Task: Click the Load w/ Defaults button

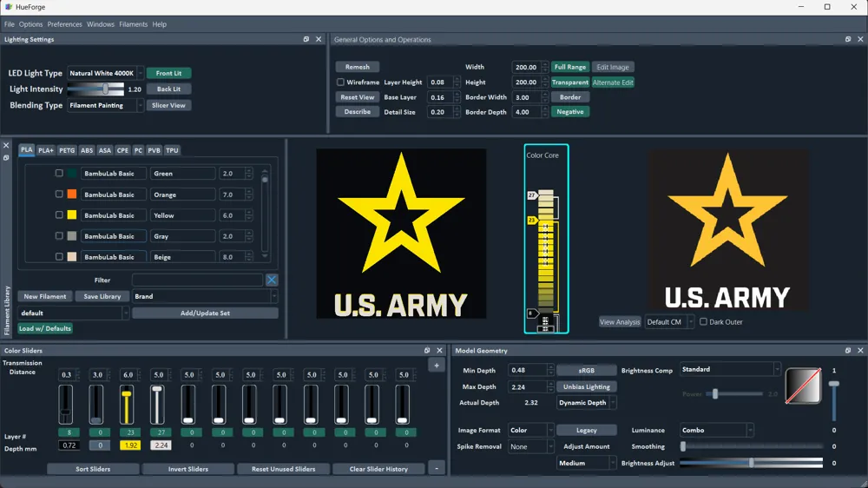Action: (45, 328)
